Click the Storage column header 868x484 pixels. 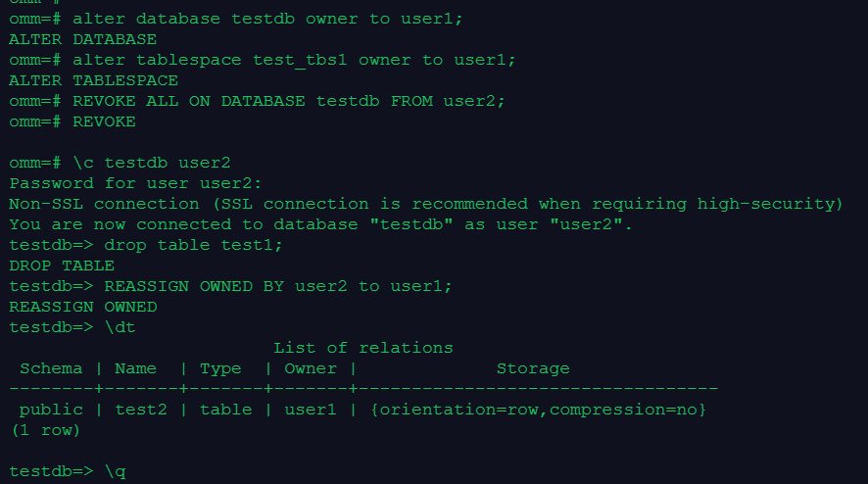[x=533, y=368]
